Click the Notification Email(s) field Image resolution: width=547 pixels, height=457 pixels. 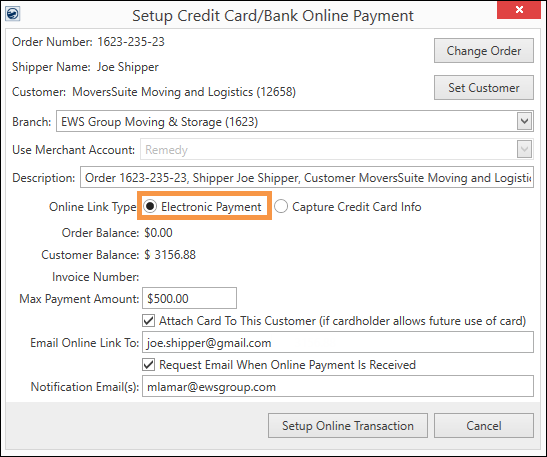[x=338, y=386]
